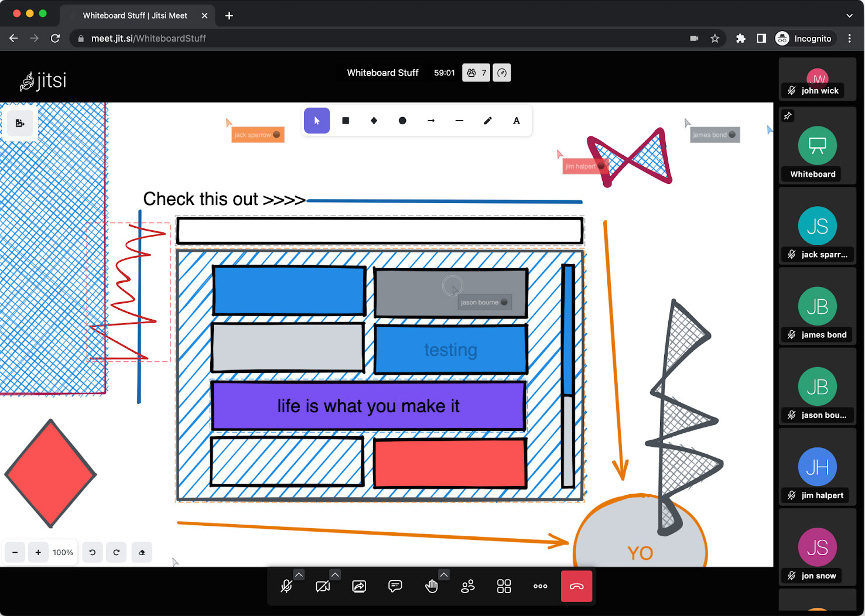Click the 'Check this out >>>>' text

[224, 199]
